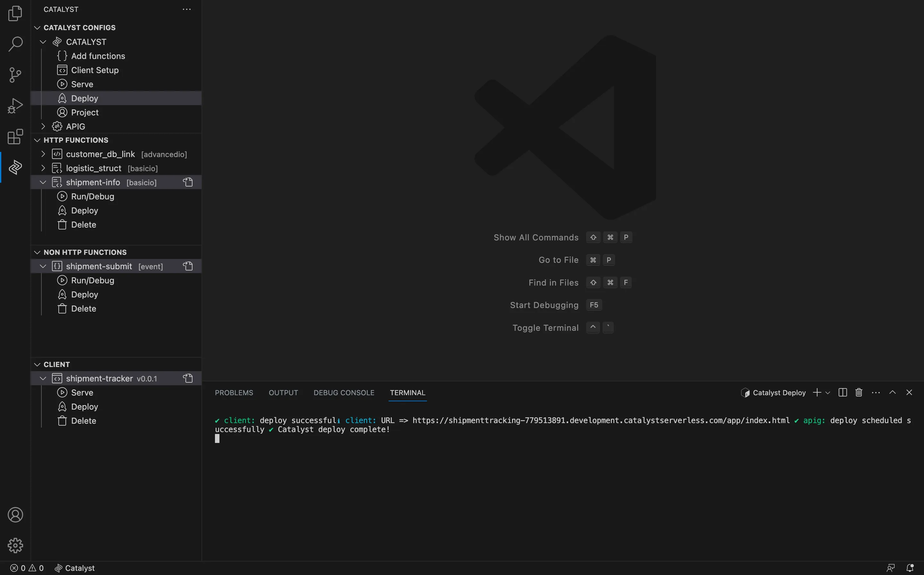Open the Catalyst extension in activity bar
This screenshot has height=575, width=924.
coord(15,167)
